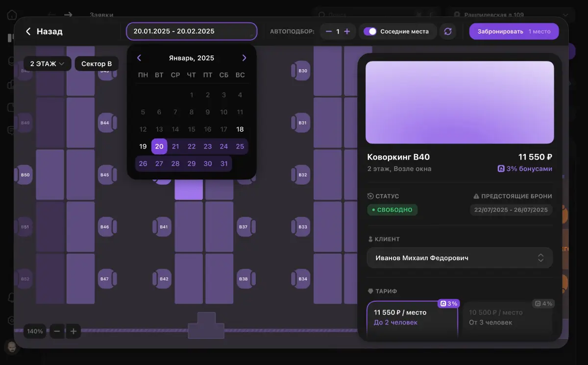Click the user avatar at the sidebar bottom
Image resolution: width=588 pixels, height=365 pixels.
[x=11, y=347]
